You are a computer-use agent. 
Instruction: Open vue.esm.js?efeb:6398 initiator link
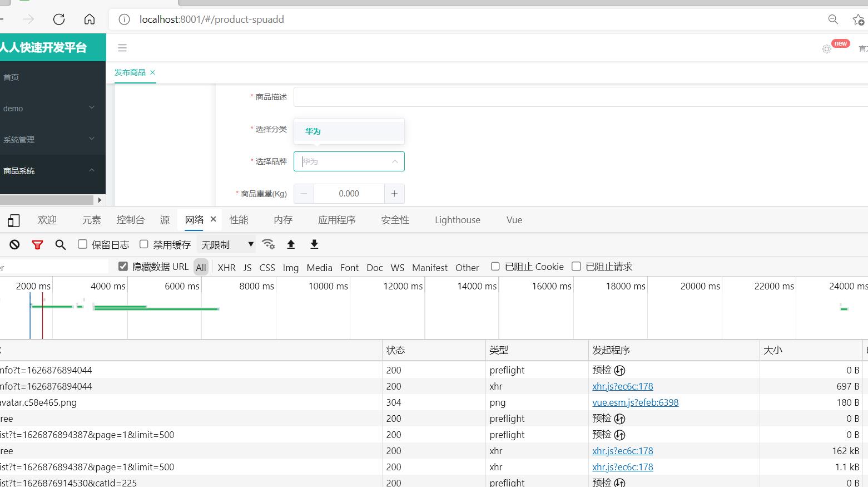point(636,402)
